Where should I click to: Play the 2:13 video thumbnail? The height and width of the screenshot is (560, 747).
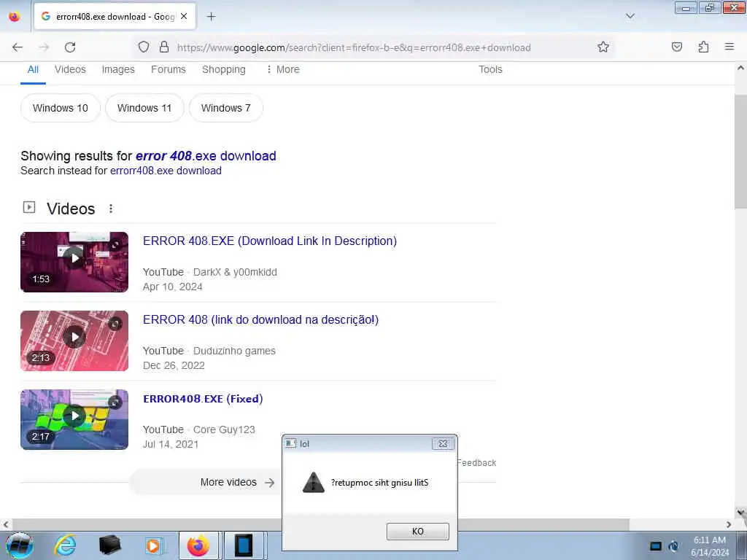[74, 341]
